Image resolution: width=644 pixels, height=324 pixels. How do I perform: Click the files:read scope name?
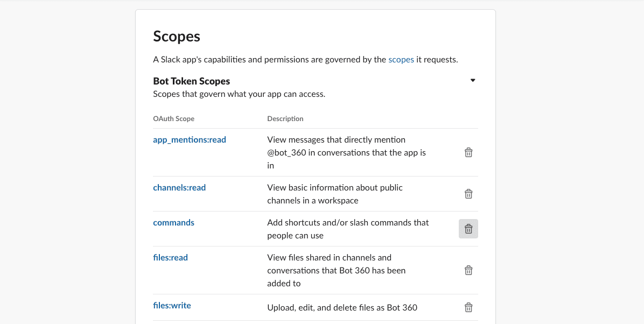pos(170,258)
